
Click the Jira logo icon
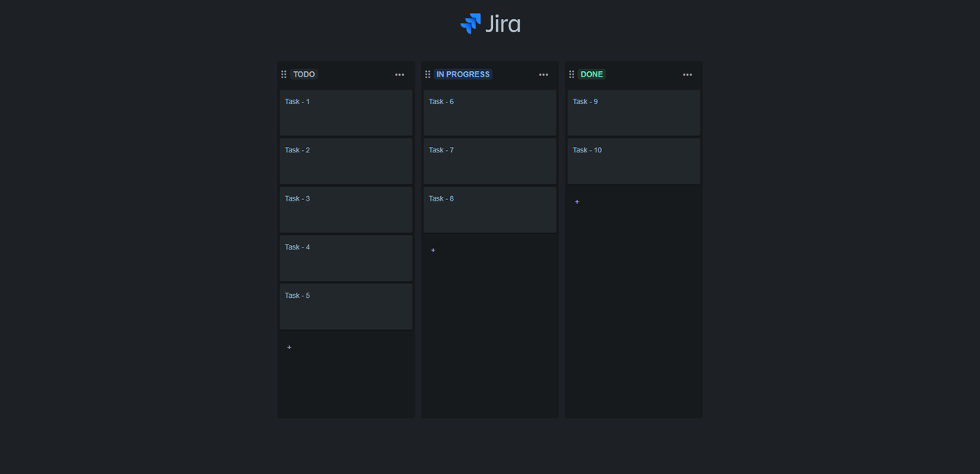[x=469, y=23]
